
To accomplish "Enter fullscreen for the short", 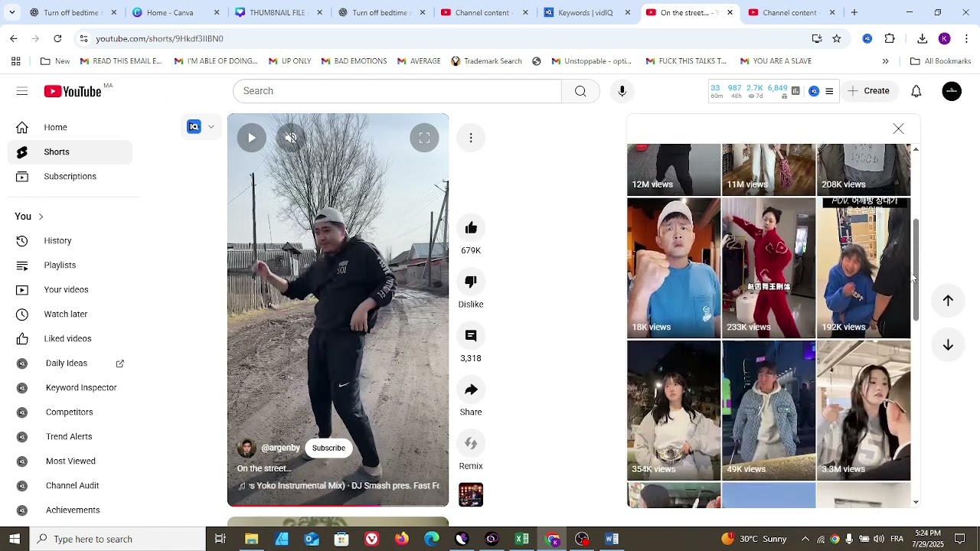I will pos(424,138).
